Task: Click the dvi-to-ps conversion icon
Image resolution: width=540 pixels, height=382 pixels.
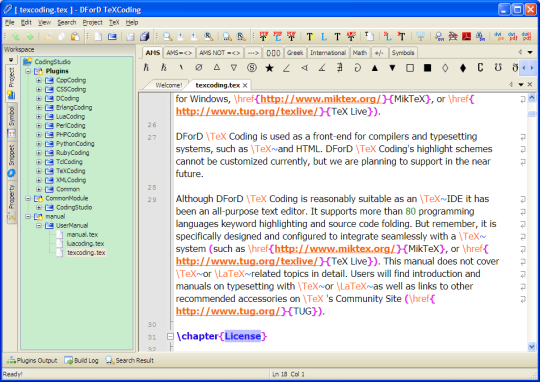Action: [498, 36]
